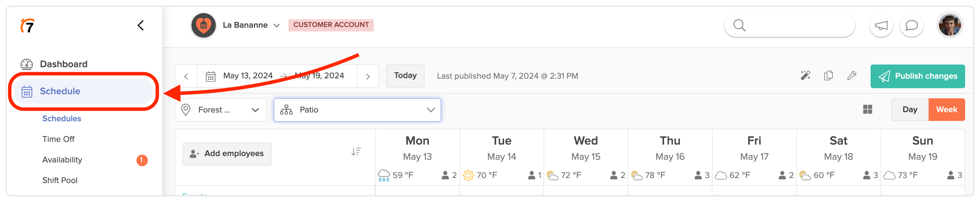This screenshot has height=202, width=980.
Task: Open Dashboard in the sidebar
Action: [63, 64]
